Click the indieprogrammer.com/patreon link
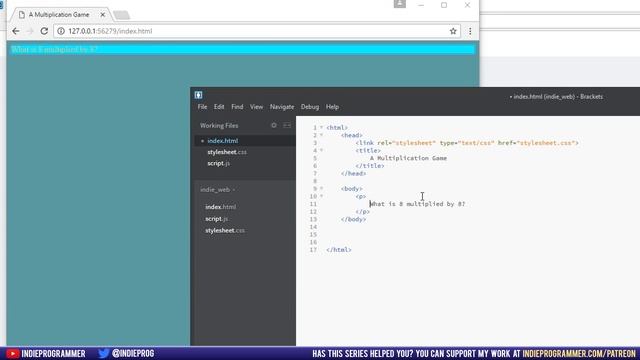Screen dimensions: 640x360 tap(579, 353)
